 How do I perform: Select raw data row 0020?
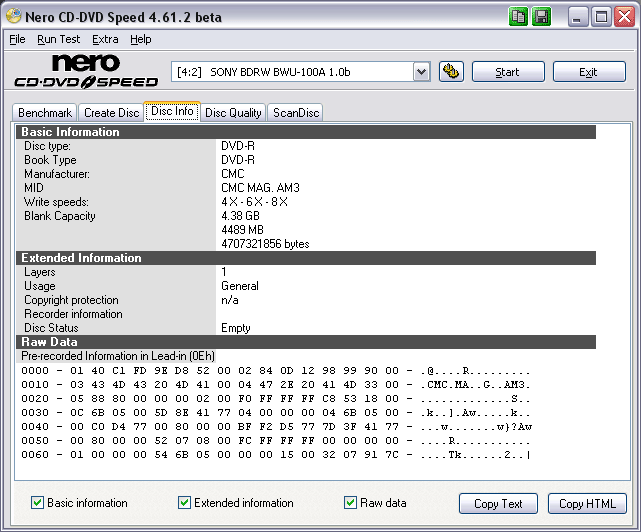coord(276,399)
